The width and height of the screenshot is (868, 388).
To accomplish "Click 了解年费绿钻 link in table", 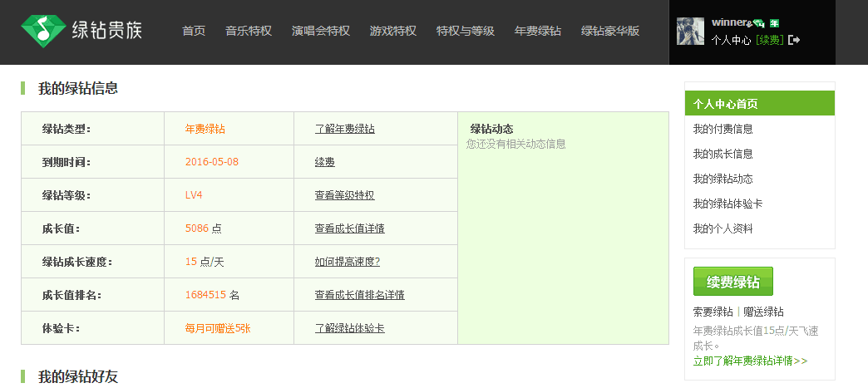I will tap(345, 129).
